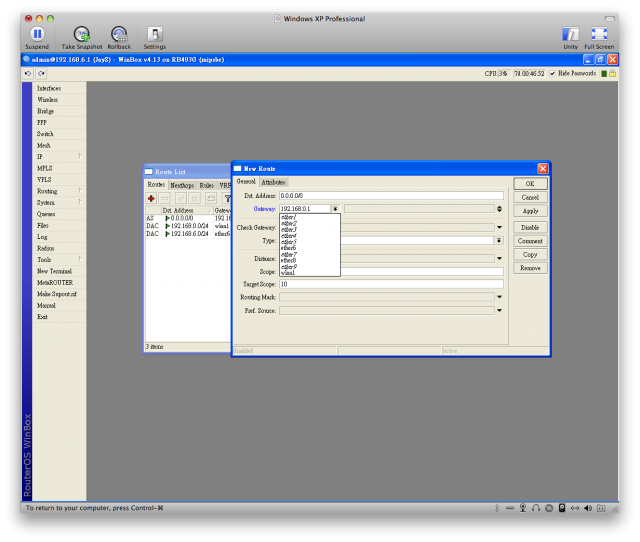Select wlan1 in the gateway dropdown list

coord(310,273)
